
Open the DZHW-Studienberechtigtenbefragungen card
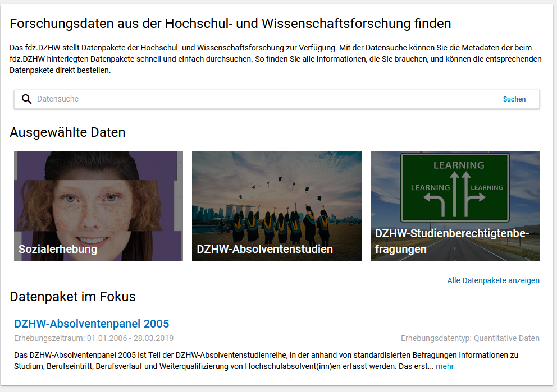[x=455, y=206]
